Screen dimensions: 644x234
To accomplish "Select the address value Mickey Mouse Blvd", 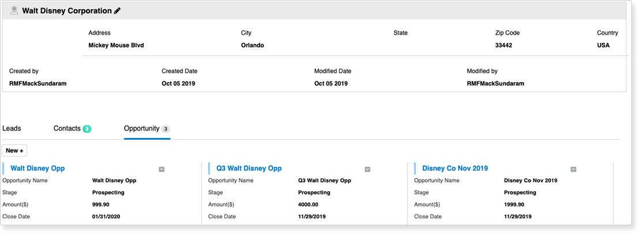I will pyautogui.click(x=116, y=45).
